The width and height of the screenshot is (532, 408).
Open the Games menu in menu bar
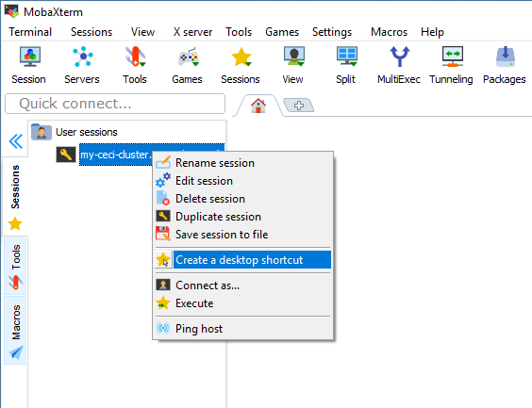coord(282,32)
